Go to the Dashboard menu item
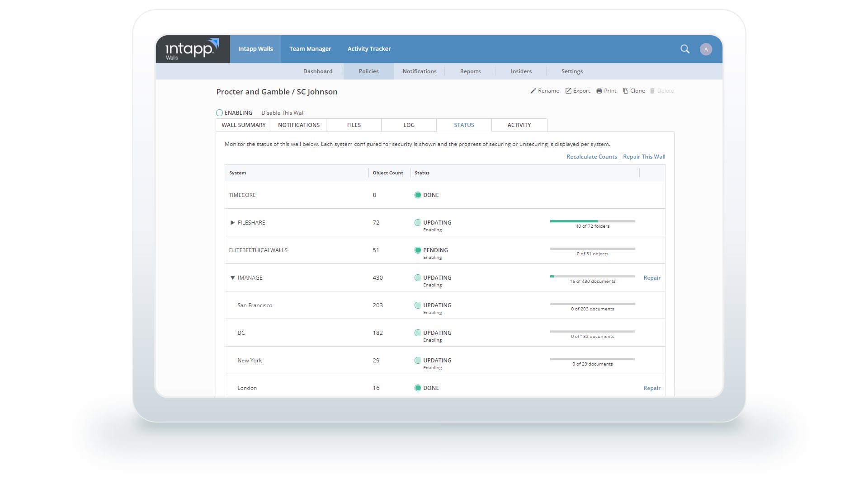Screen dimensions: 868x488 (318, 71)
